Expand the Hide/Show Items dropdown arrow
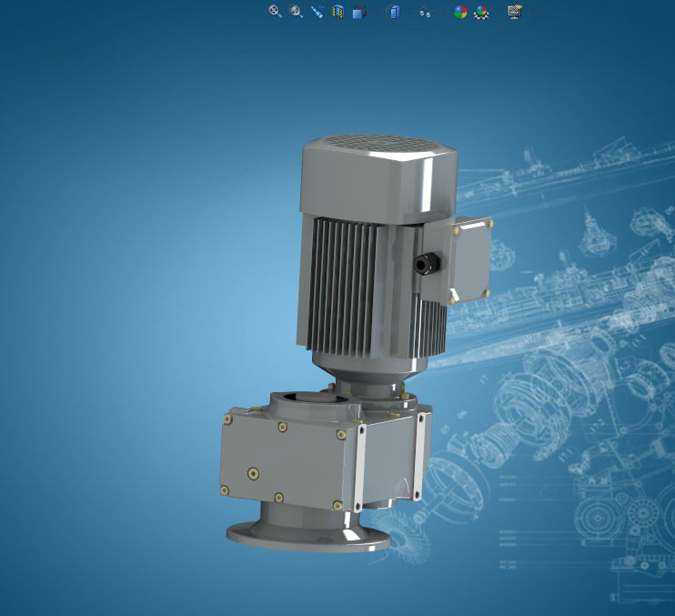The width and height of the screenshot is (675, 616). 443,13
